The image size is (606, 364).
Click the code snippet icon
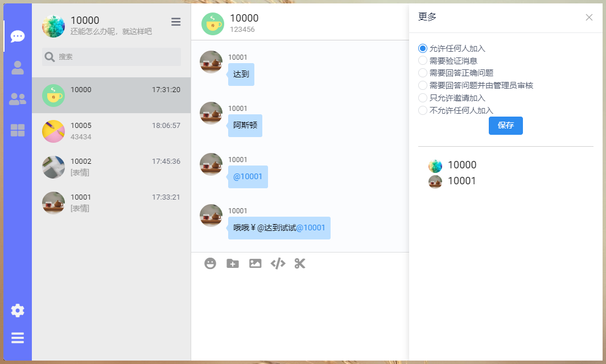click(278, 263)
